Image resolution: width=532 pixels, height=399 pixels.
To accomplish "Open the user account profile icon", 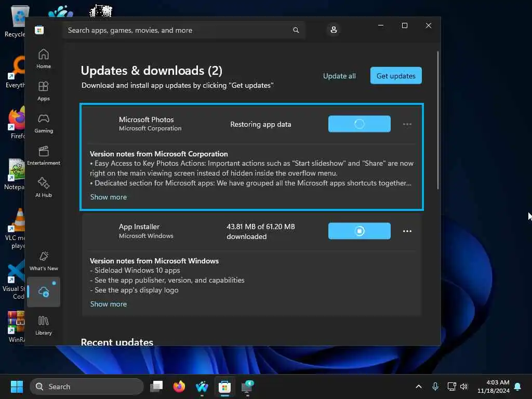I will (x=334, y=30).
